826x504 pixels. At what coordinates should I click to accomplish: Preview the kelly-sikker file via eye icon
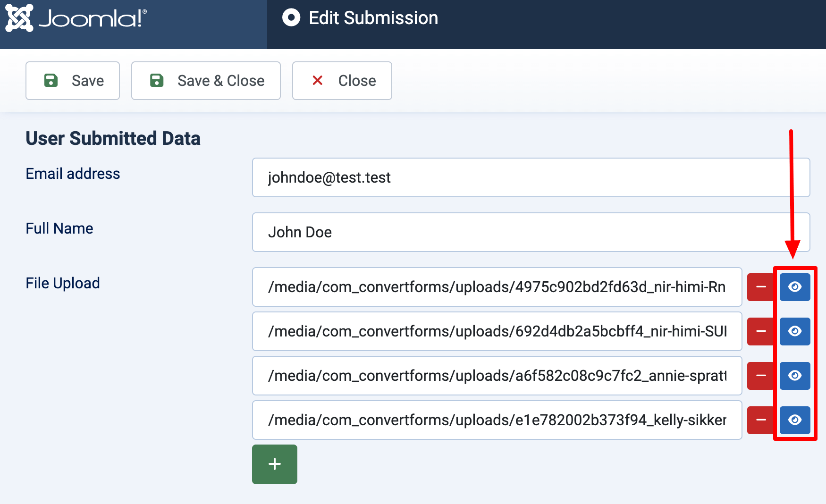tap(795, 420)
